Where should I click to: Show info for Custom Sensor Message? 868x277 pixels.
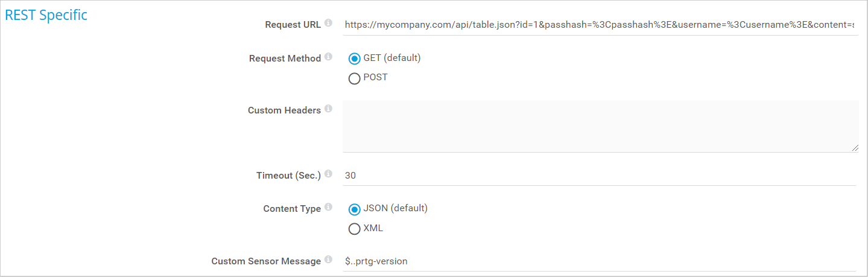point(328,259)
